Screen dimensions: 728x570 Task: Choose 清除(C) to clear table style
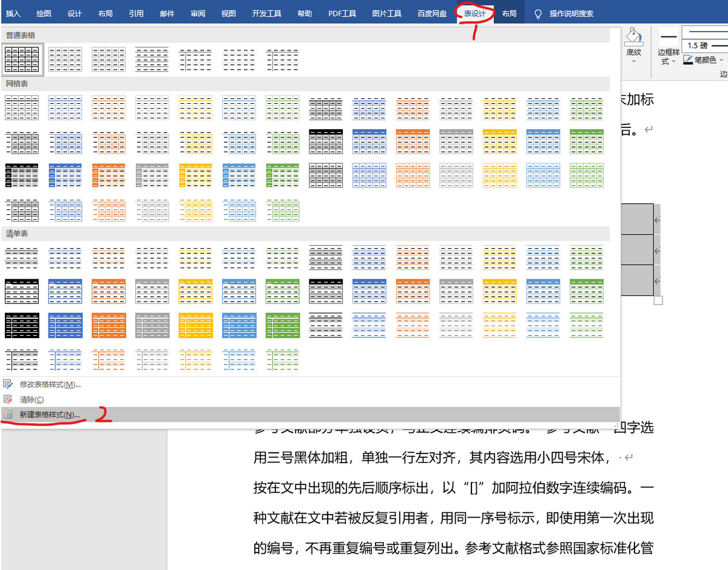310,399
